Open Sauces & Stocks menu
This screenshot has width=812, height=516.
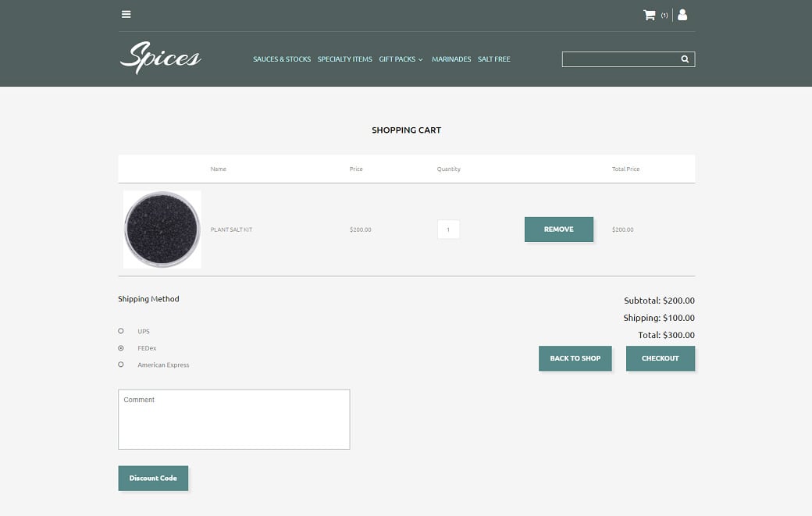click(282, 59)
